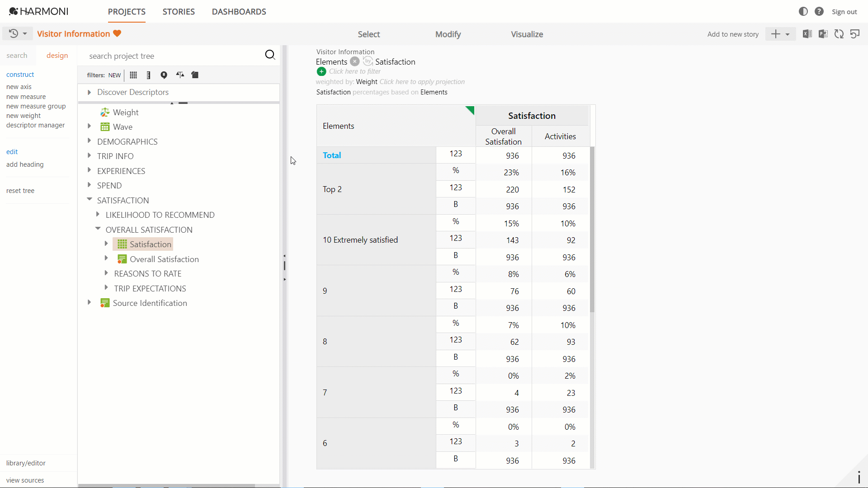This screenshot has height=488, width=868.
Task: Click the Total row label
Action: 332,155
